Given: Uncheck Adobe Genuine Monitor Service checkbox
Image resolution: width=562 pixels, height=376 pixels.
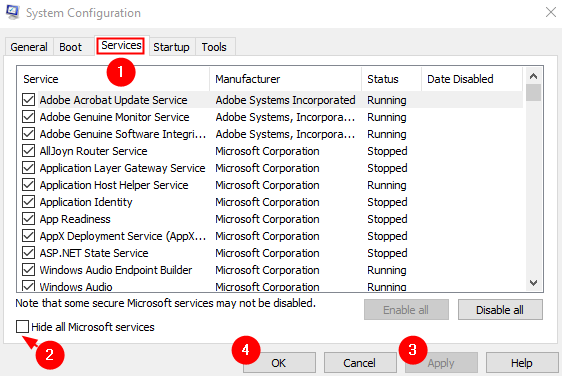Looking at the screenshot, I should (28, 117).
